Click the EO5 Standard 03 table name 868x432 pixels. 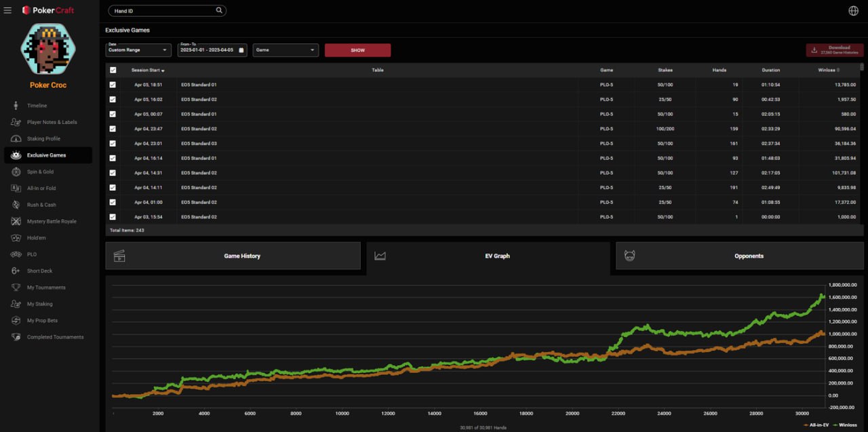(x=199, y=144)
